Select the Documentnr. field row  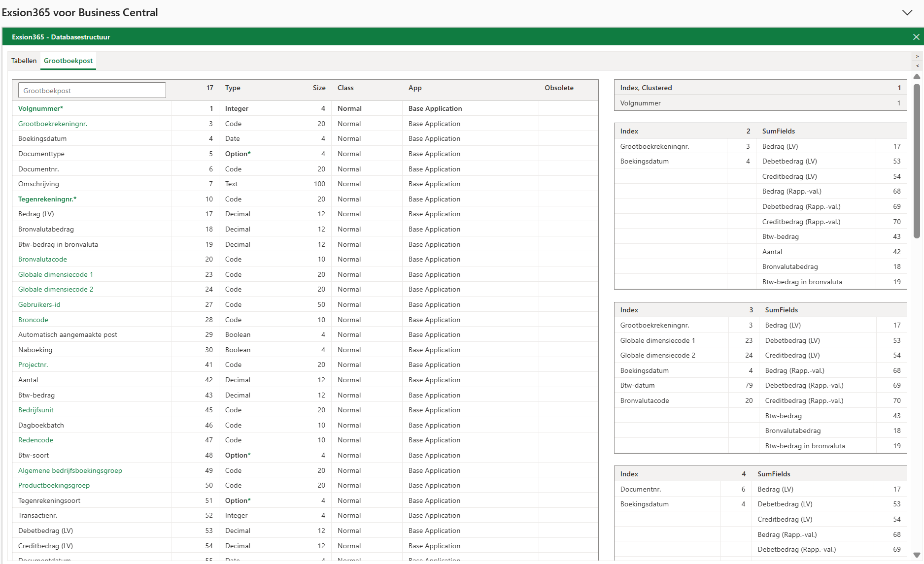click(305, 169)
